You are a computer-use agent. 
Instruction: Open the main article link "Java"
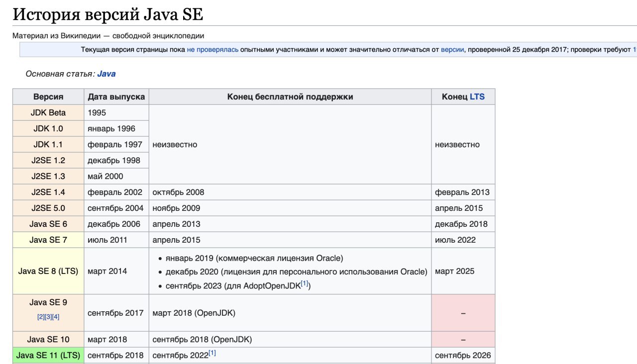(106, 74)
